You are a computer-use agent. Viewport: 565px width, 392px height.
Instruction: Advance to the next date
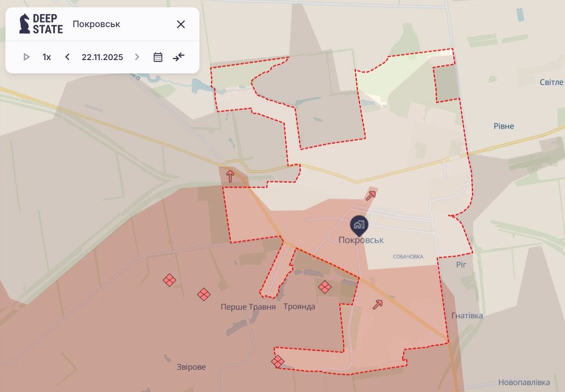click(x=137, y=57)
